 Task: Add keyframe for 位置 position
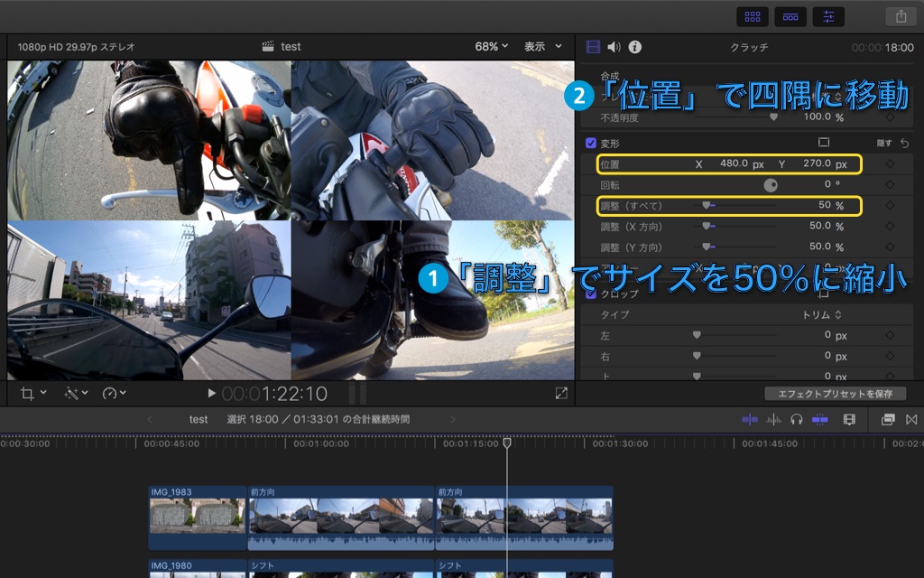click(x=890, y=164)
